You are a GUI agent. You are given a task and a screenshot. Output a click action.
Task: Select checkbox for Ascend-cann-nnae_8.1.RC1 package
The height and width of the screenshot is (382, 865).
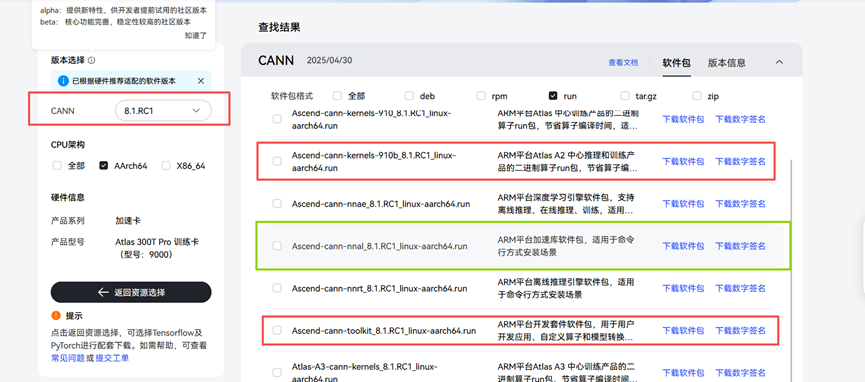(x=277, y=203)
